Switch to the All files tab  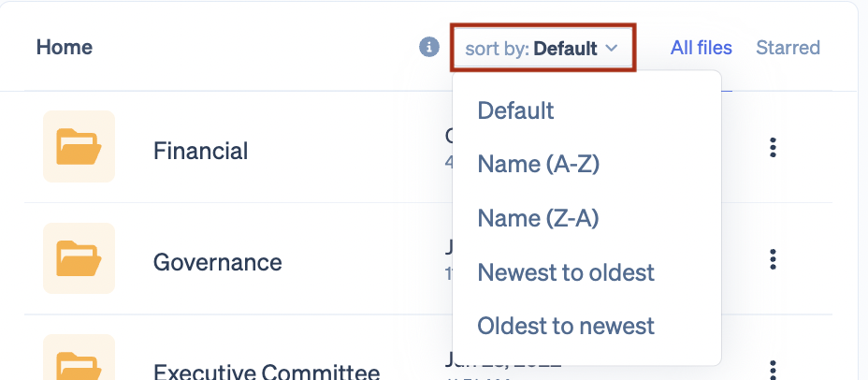coord(701,48)
